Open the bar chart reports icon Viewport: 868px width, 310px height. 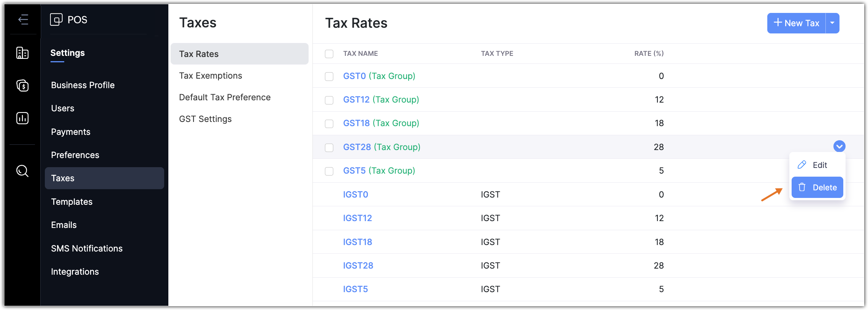point(22,118)
